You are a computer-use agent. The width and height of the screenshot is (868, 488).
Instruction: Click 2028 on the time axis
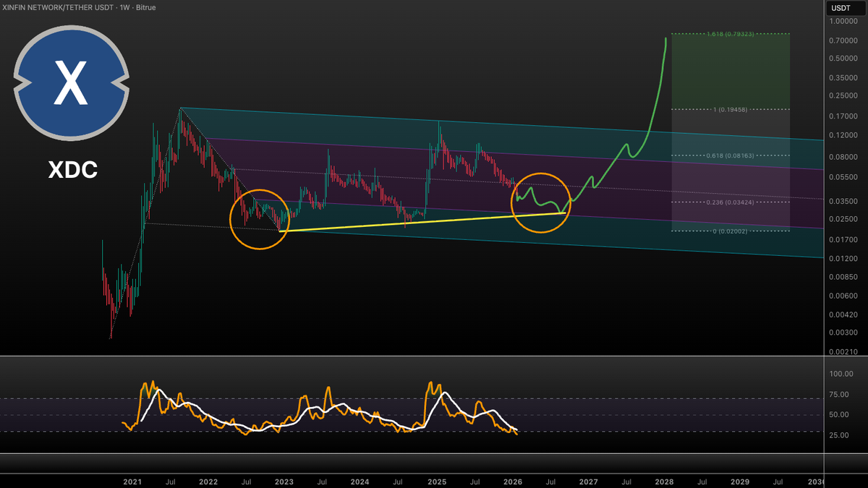click(664, 481)
